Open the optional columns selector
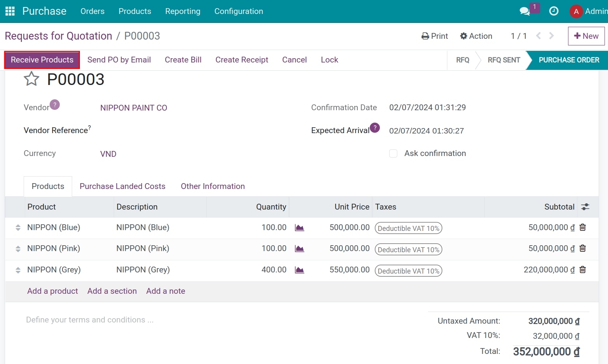Viewport: 608px width, 364px height. click(585, 207)
